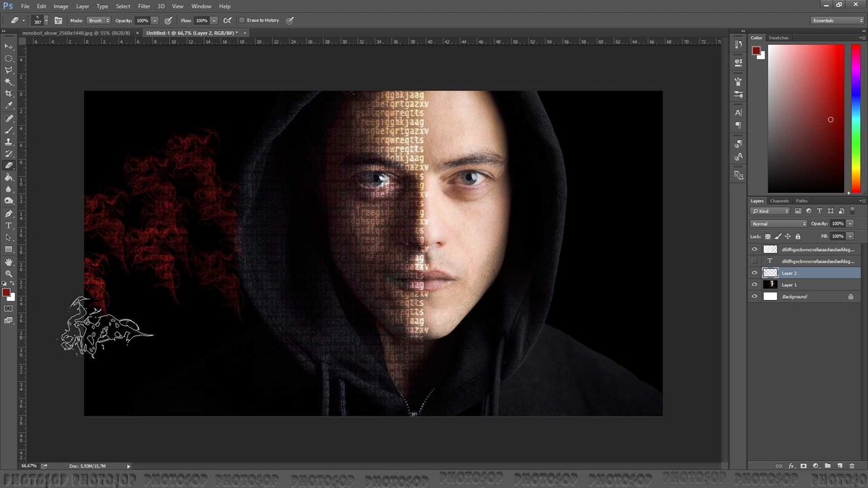Select the Zoom tool
Image resolution: width=868 pixels, height=488 pixels.
click(9, 273)
